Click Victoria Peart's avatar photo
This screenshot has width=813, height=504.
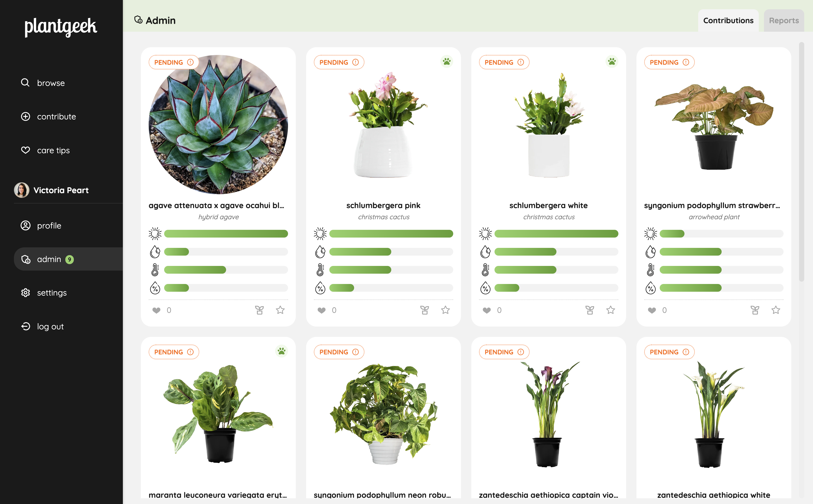click(22, 190)
